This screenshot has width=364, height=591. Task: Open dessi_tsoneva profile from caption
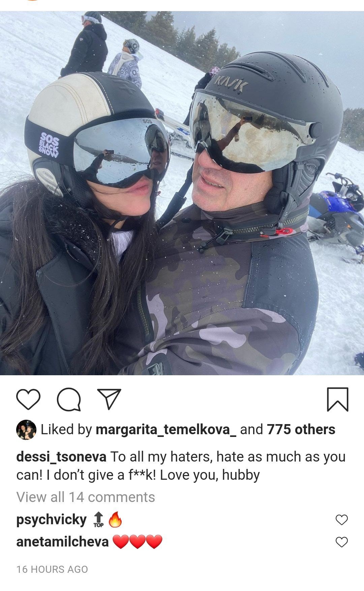coord(61,457)
